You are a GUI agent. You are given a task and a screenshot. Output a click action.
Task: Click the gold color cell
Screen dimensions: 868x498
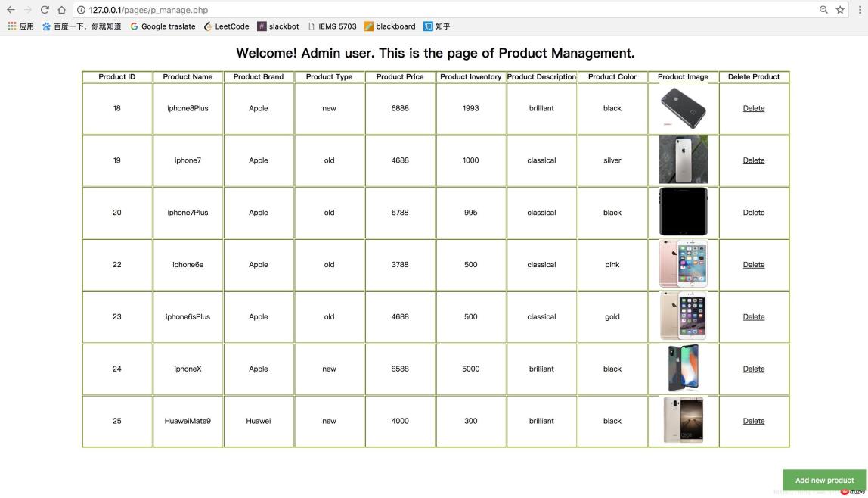tap(612, 317)
